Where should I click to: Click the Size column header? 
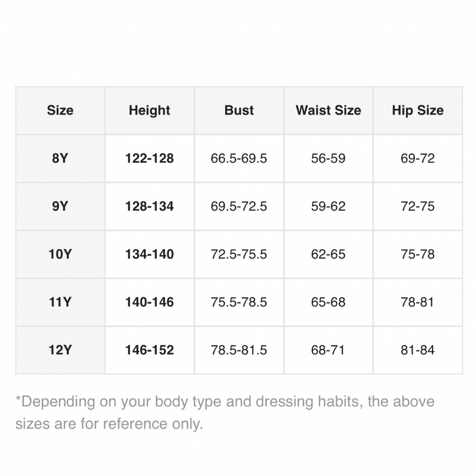pyautogui.click(x=60, y=110)
